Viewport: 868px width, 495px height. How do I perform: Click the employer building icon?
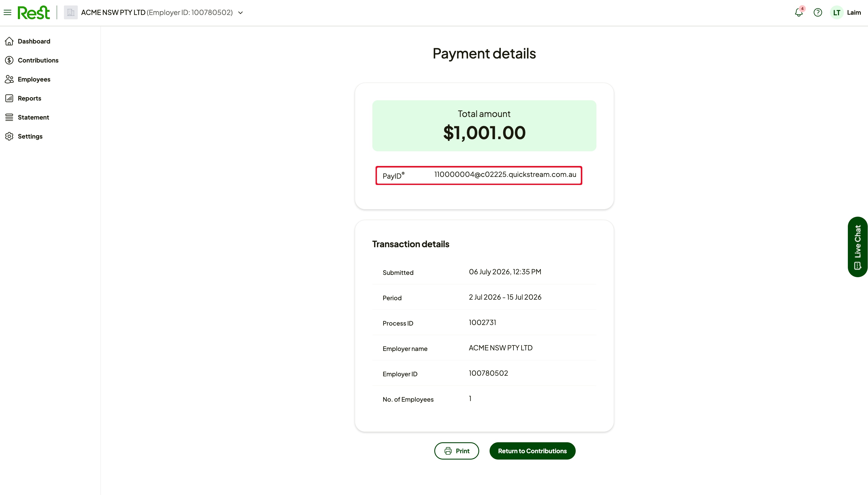(71, 13)
